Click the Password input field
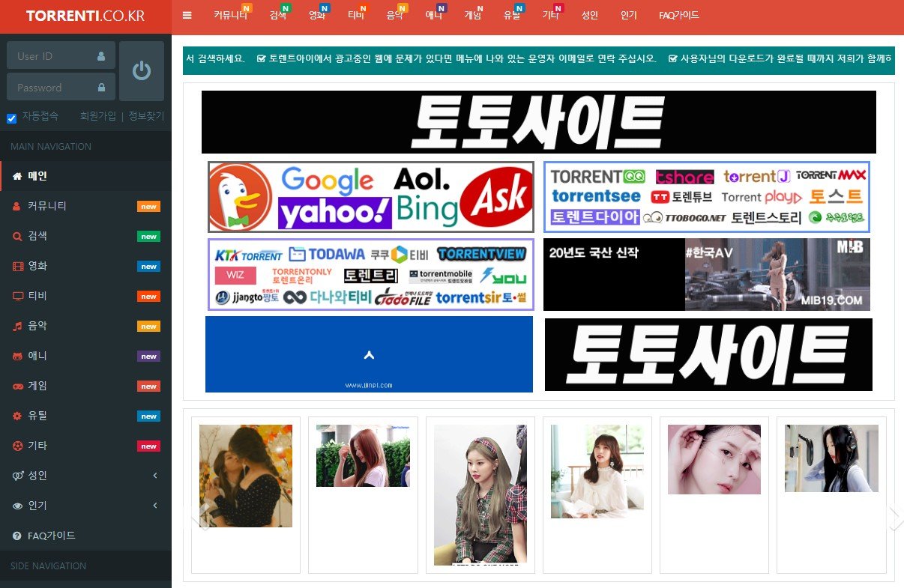The width and height of the screenshot is (904, 588). pos(61,87)
